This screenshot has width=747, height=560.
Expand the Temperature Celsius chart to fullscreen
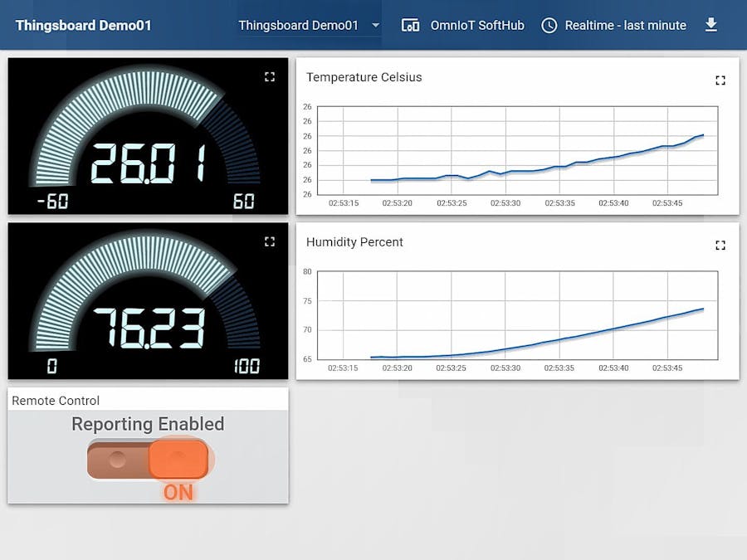click(720, 80)
